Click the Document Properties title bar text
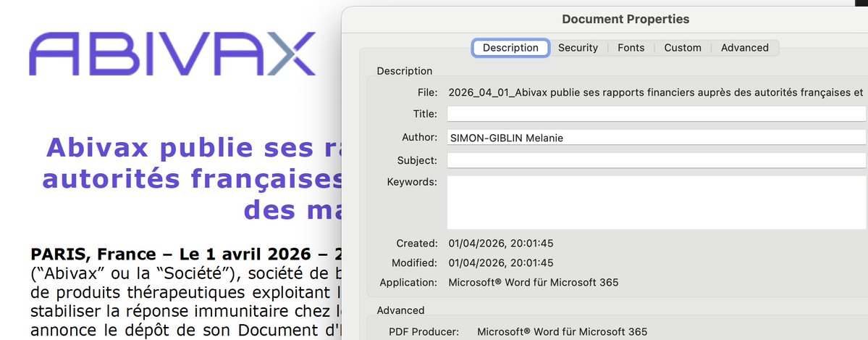The height and width of the screenshot is (340, 868). (625, 20)
